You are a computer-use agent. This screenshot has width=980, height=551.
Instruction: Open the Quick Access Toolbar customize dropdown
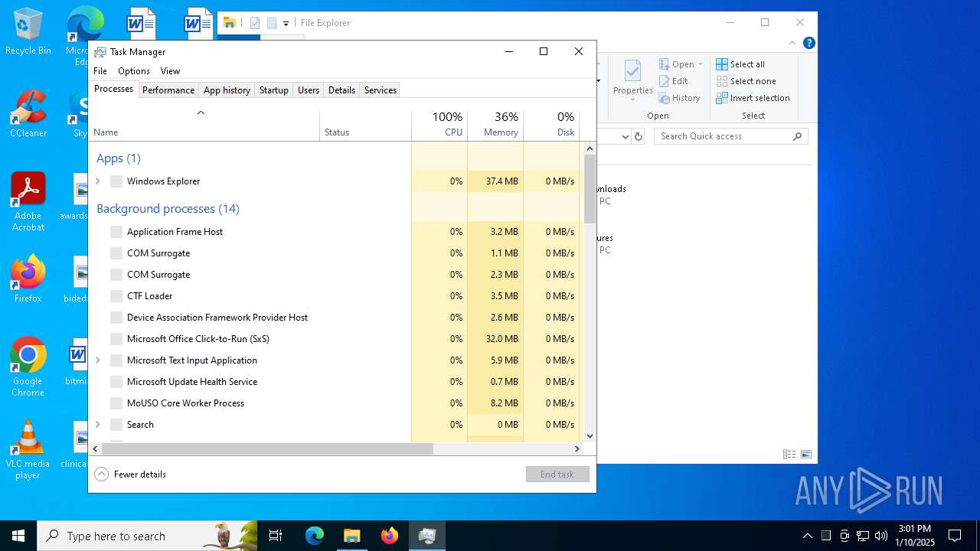[x=286, y=23]
